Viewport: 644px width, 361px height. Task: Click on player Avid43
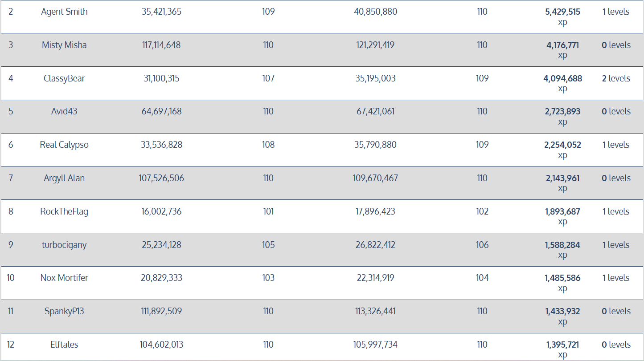coord(64,111)
